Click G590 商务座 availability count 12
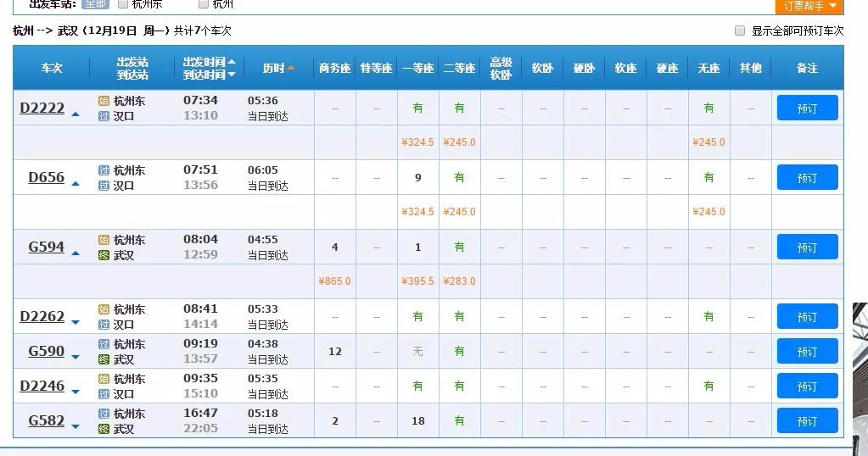 pos(335,352)
